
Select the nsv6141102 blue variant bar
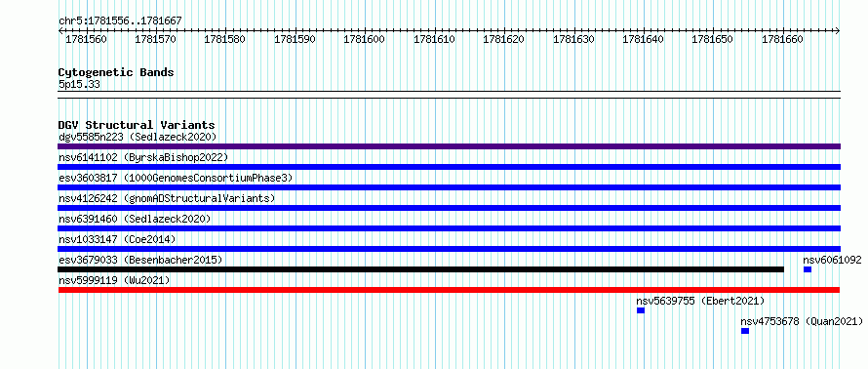coord(449,167)
